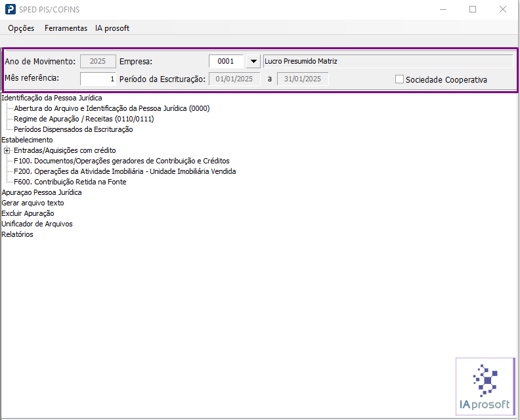This screenshot has width=520, height=420.
Task: Open F200. Operações da Atividade Imobiliária
Action: (x=125, y=171)
